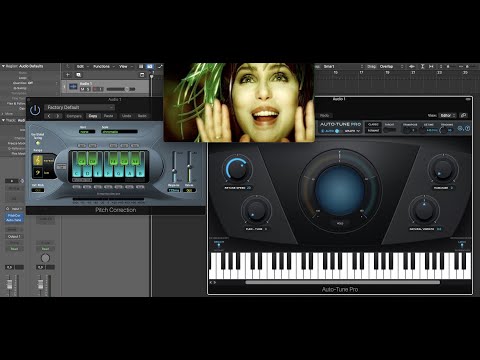The height and width of the screenshot is (360, 480).
Task: Go to next preset in Pitch Correction
Action: pyautogui.click(x=58, y=116)
